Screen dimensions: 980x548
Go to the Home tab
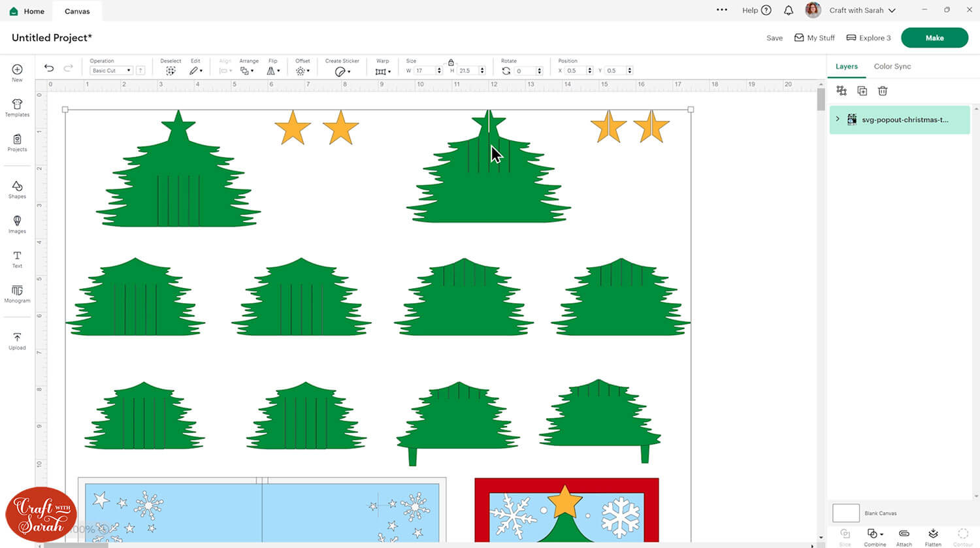(27, 11)
